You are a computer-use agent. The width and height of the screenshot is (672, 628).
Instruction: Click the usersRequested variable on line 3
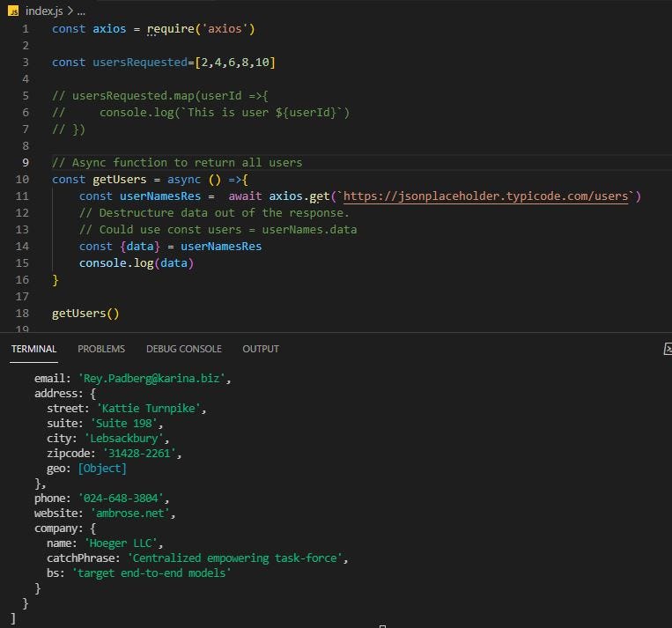tap(140, 63)
